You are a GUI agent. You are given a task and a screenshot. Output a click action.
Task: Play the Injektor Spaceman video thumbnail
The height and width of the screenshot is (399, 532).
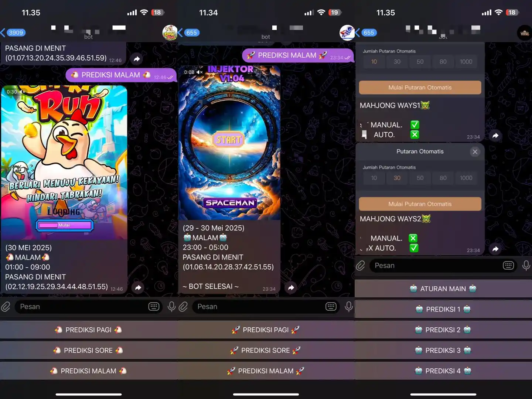click(x=229, y=143)
